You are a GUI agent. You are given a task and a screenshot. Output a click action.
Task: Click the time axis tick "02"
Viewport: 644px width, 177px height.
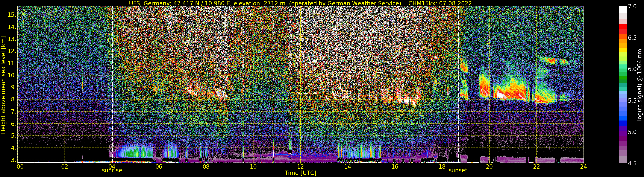click(65, 166)
